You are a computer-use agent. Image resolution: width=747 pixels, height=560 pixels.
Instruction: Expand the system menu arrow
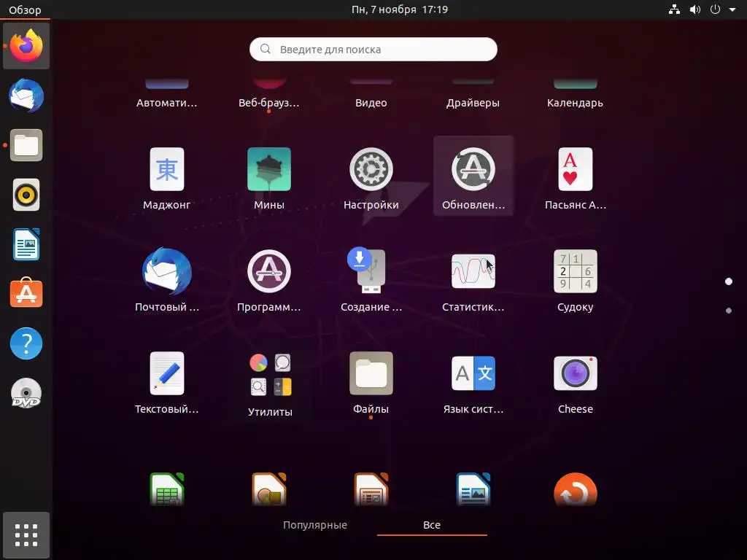click(x=732, y=9)
